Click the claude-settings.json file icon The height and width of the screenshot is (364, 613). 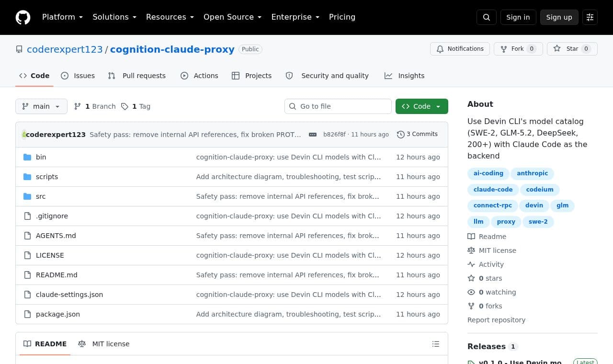pyautogui.click(x=27, y=295)
